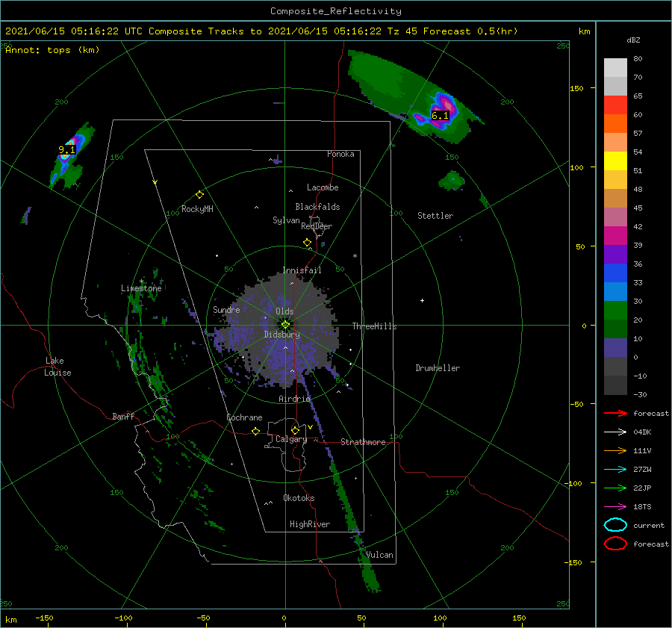Pick the orange 57-60 dBZ swatch

click(x=615, y=124)
